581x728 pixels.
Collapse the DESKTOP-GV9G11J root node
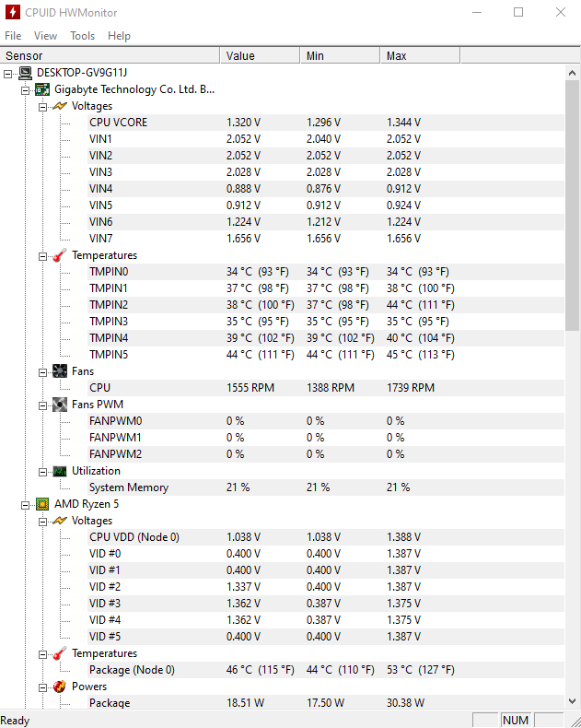tap(8, 74)
